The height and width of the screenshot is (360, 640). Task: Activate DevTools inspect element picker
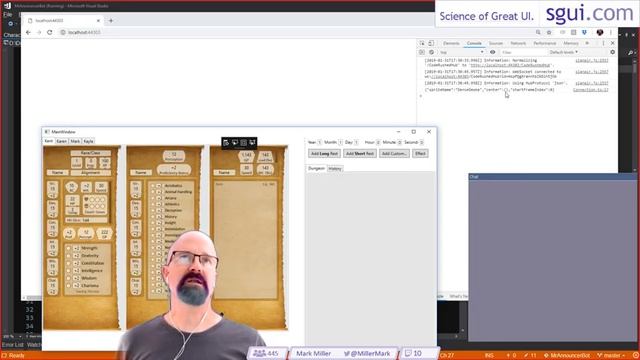click(x=422, y=43)
